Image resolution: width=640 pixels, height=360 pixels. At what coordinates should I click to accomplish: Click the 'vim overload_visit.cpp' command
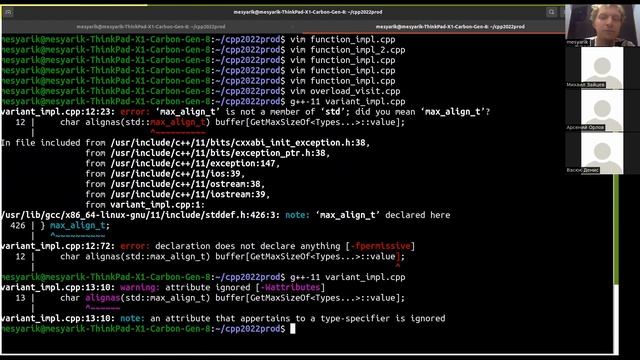(345, 91)
